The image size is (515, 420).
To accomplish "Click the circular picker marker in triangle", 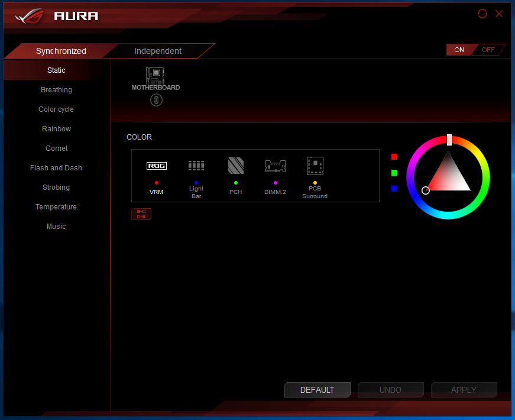I will pyautogui.click(x=426, y=190).
